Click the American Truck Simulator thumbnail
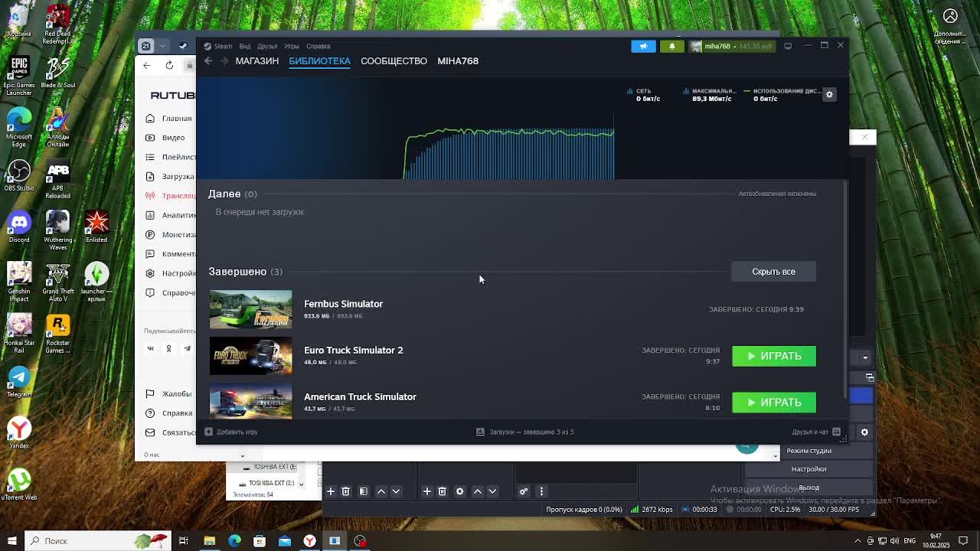This screenshot has height=551, width=980. [250, 402]
